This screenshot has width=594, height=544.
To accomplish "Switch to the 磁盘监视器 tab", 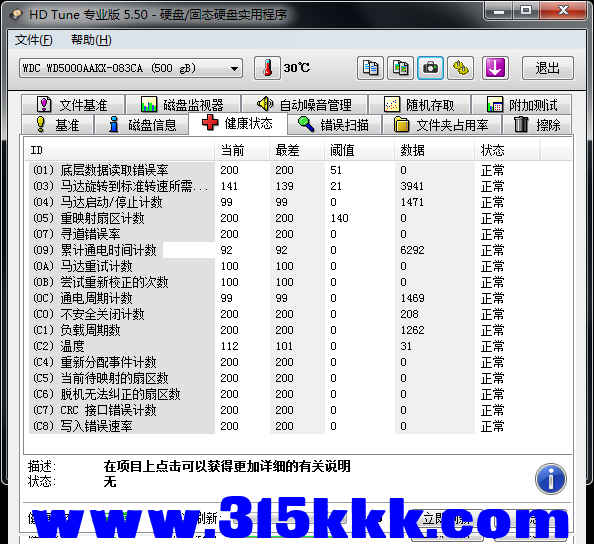I will coord(183,105).
